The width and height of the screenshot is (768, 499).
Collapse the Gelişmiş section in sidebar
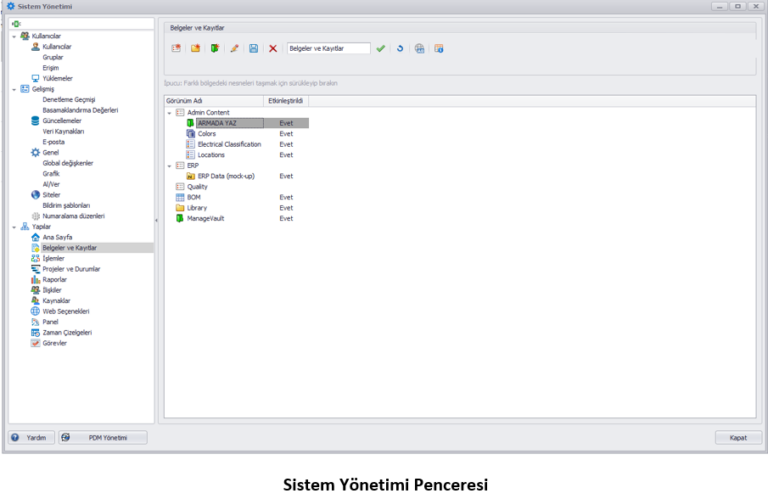[14, 89]
